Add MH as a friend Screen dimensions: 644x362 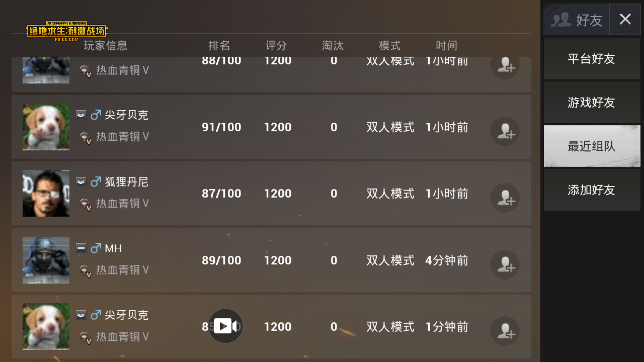point(505,264)
